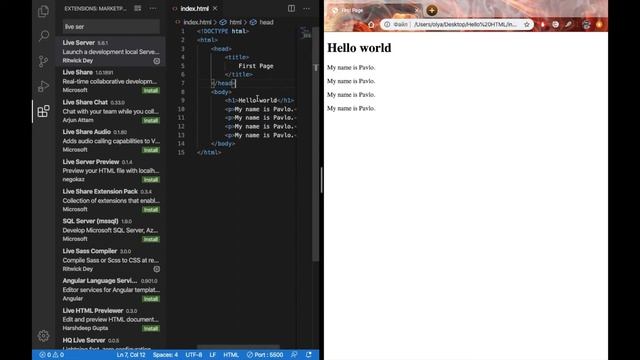This screenshot has width=640, height=360.
Task: Open the Explorer view in activity bar
Action: [43, 11]
